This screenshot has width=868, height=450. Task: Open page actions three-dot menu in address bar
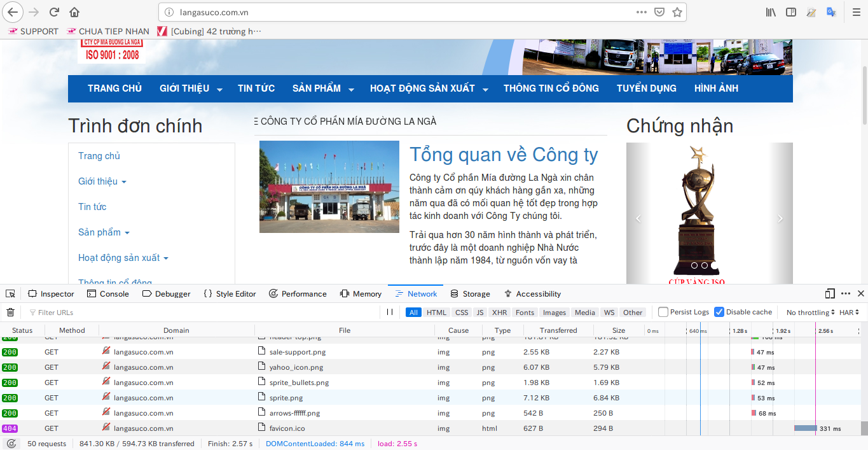[642, 11]
